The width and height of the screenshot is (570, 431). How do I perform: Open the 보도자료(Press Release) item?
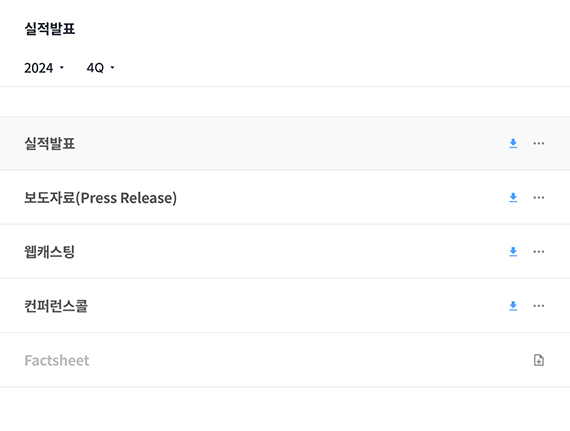tap(100, 198)
